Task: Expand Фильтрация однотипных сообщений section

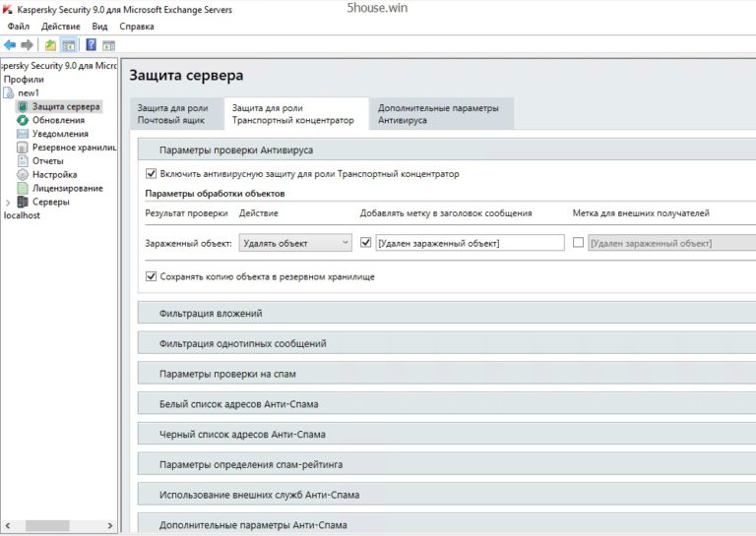Action: pyautogui.click(x=447, y=343)
